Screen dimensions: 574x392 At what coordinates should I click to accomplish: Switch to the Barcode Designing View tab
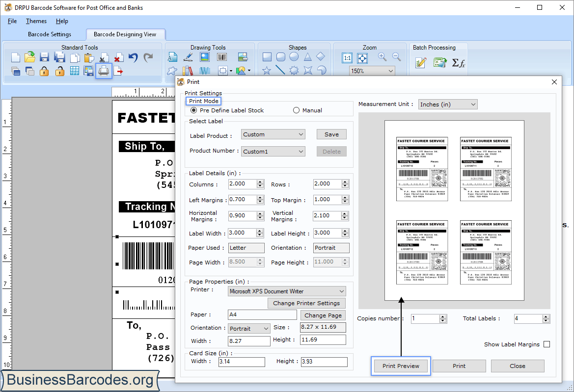pyautogui.click(x=125, y=34)
